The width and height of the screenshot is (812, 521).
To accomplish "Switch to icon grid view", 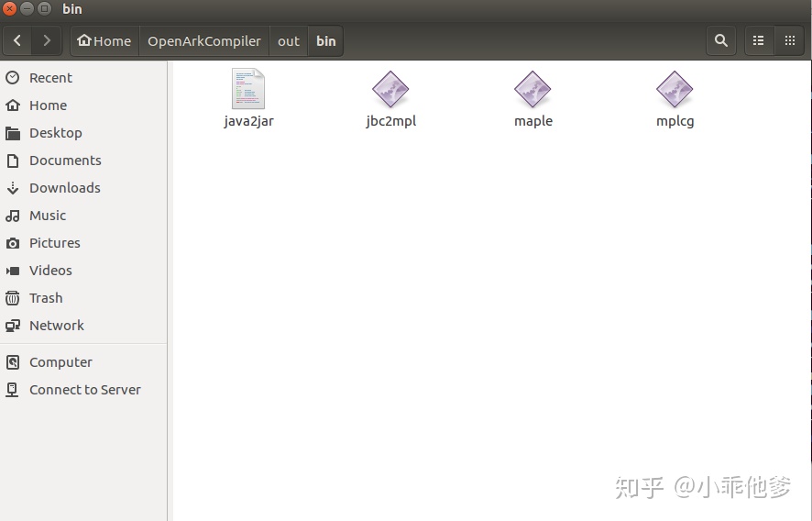I will (789, 40).
